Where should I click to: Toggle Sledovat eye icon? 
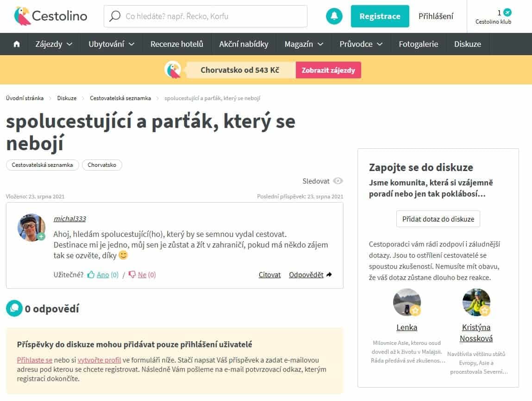coord(338,181)
